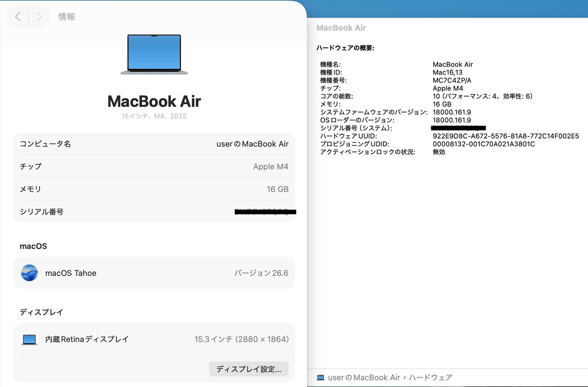588x387 pixels.
Task: Click the Apple M4 value in settings pane
Action: (271, 167)
